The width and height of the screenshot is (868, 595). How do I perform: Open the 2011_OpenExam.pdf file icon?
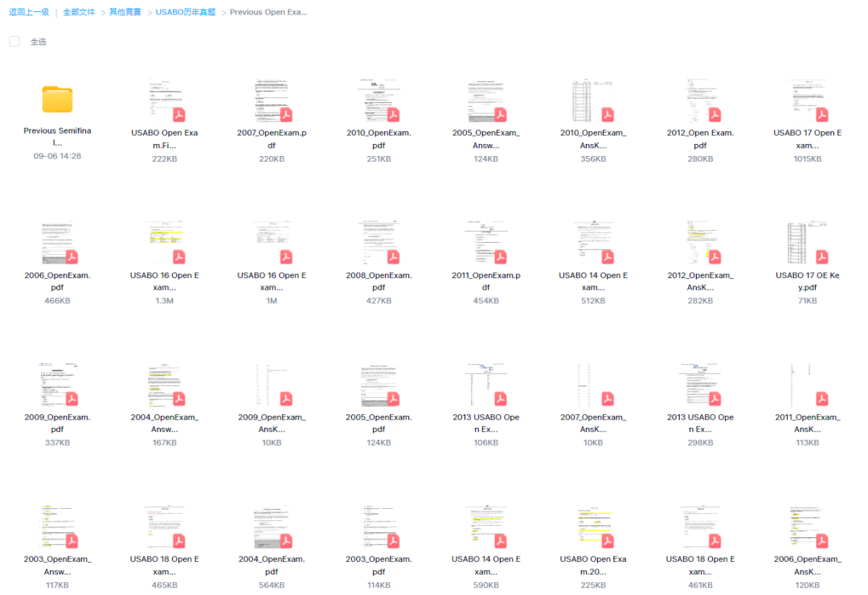point(486,243)
